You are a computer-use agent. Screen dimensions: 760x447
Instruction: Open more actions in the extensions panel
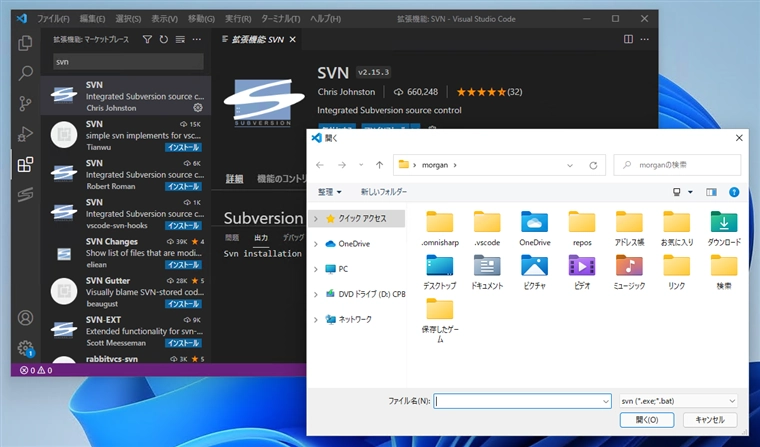pyautogui.click(x=197, y=39)
